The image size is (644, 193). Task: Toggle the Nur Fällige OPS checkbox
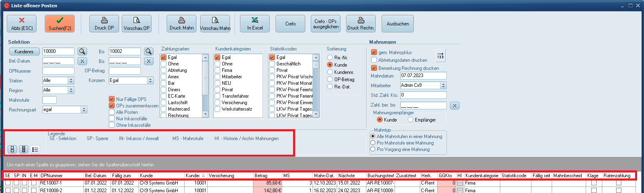click(x=112, y=99)
